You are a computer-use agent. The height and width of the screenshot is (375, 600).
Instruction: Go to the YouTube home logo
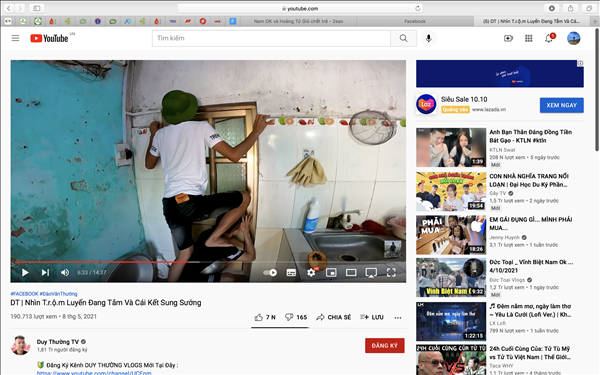click(49, 38)
